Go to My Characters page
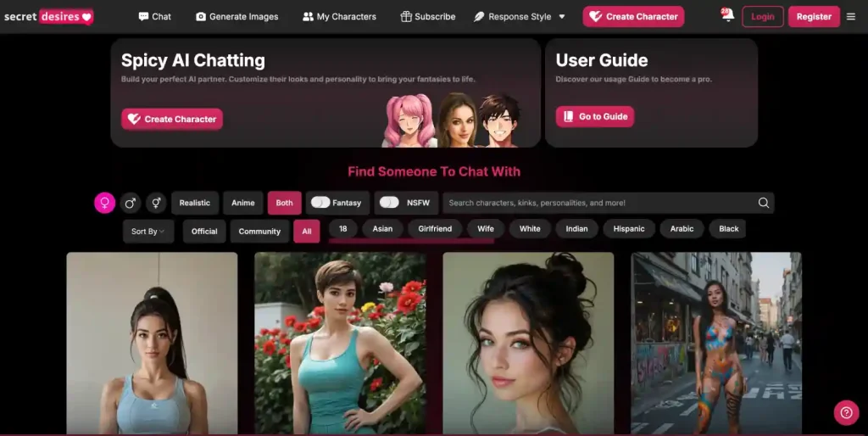The width and height of the screenshot is (868, 436). pos(339,16)
